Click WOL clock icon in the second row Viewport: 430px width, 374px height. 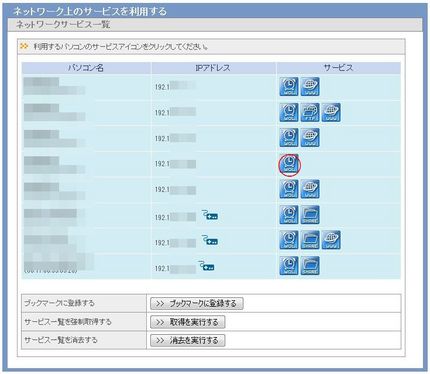289,112
